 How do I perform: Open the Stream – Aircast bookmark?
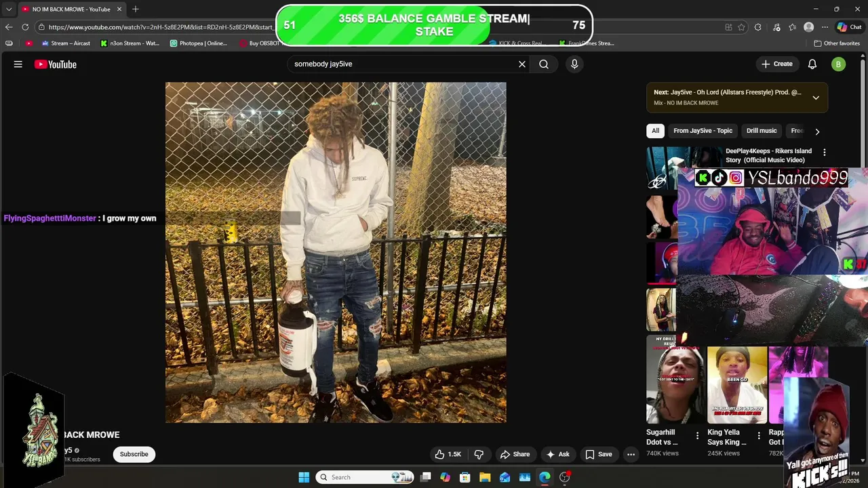pos(66,43)
